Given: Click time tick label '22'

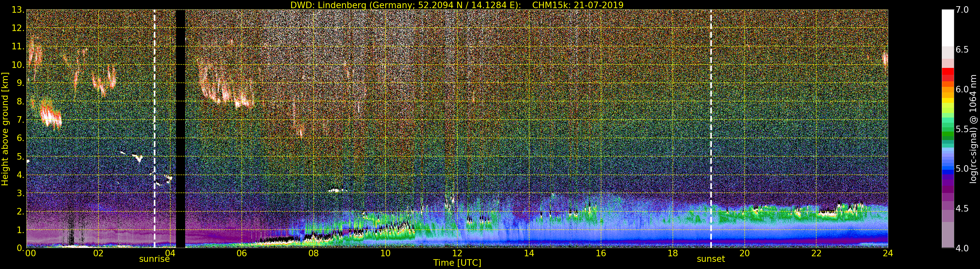Looking at the screenshot, I should click(x=816, y=253).
